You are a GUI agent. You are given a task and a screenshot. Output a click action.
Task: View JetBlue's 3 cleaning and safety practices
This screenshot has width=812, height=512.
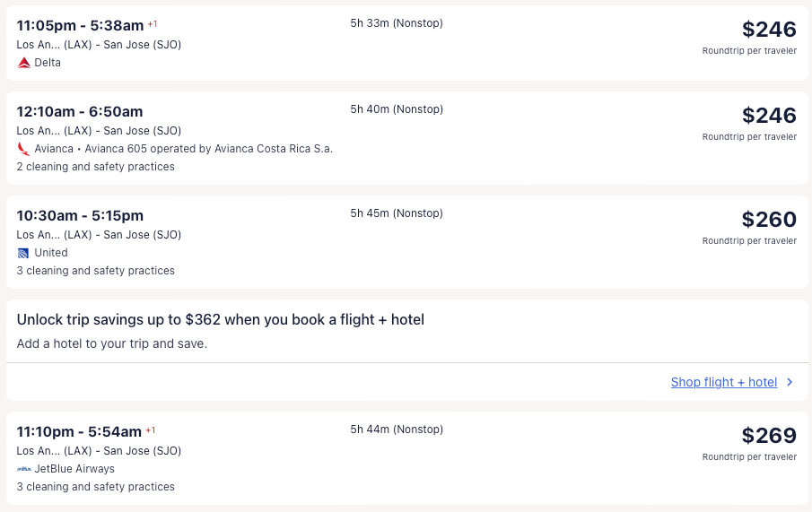pyautogui.click(x=96, y=487)
